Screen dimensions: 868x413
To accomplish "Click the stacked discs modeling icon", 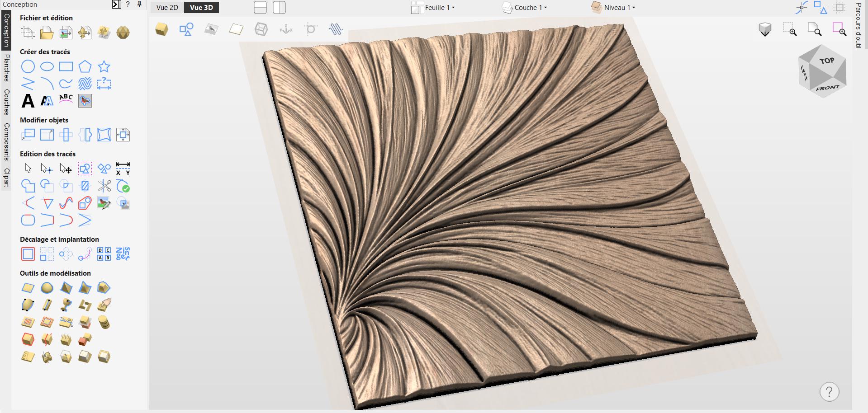I will [104, 322].
